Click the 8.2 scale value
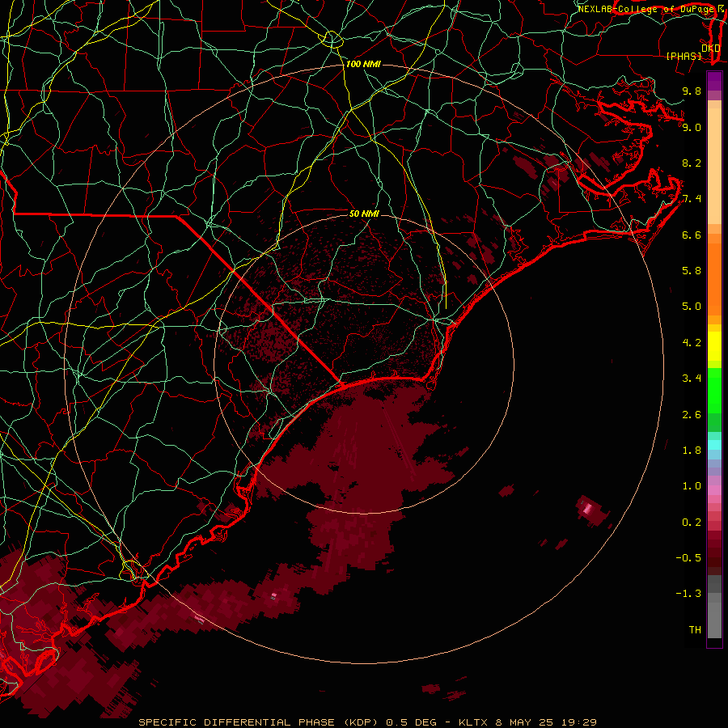Viewport: 728px width, 728px height. tap(692, 163)
